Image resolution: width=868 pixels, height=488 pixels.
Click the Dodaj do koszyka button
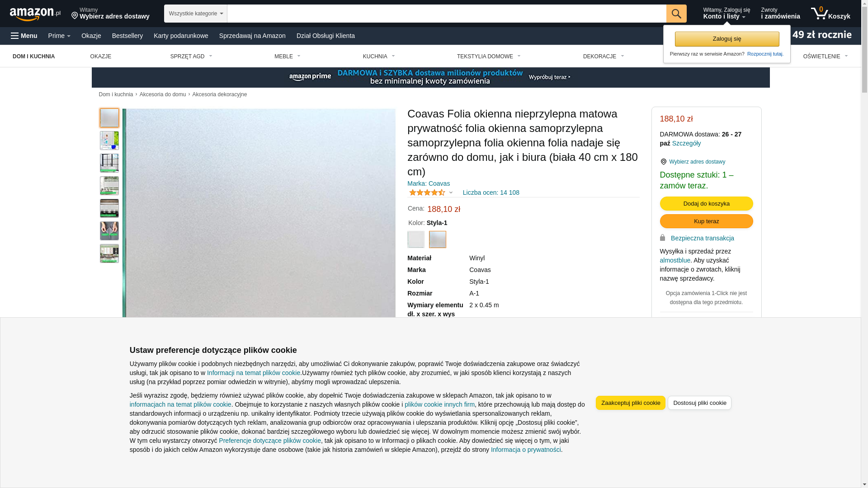[x=706, y=204]
